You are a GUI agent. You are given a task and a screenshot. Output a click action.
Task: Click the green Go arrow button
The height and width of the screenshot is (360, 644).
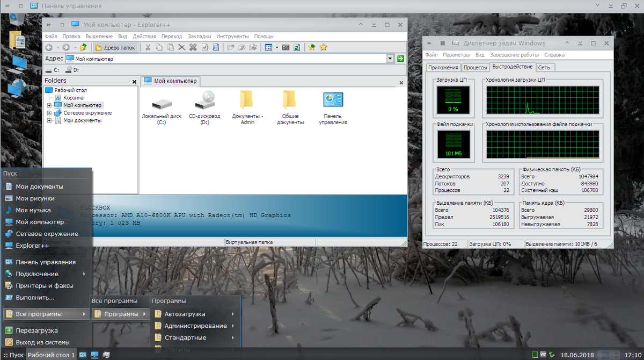tap(400, 59)
